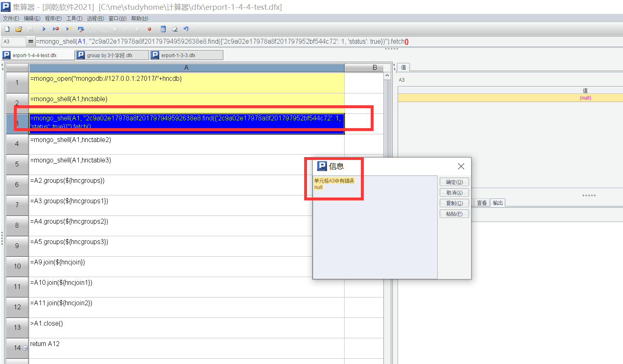
Task: Click the greyed-out redo arrow icon
Action: click(x=198, y=29)
